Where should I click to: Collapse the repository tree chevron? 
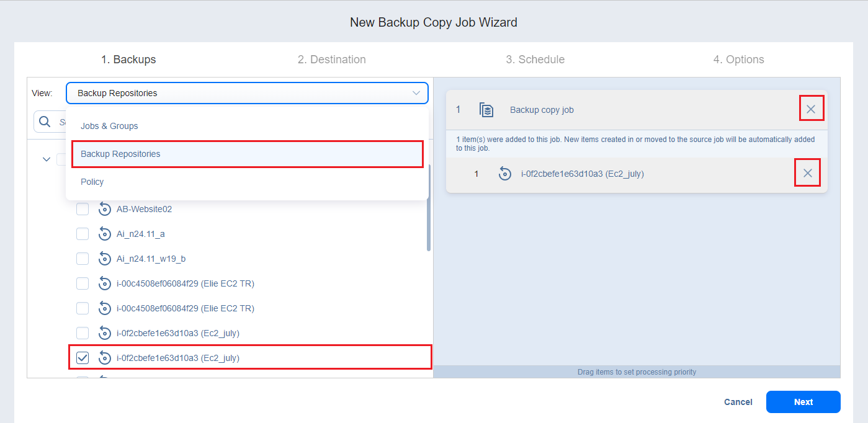47,159
